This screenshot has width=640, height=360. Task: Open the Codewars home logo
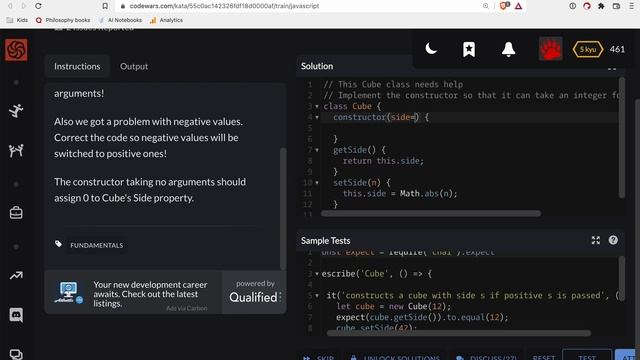point(16,49)
